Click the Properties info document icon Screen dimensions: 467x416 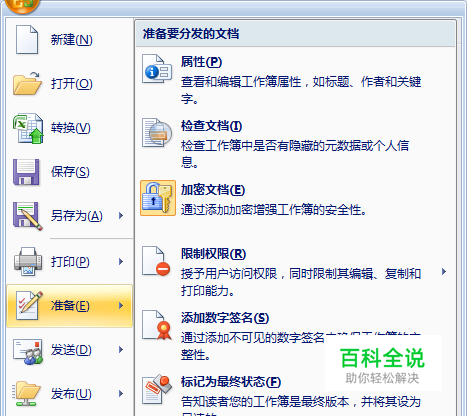click(157, 69)
